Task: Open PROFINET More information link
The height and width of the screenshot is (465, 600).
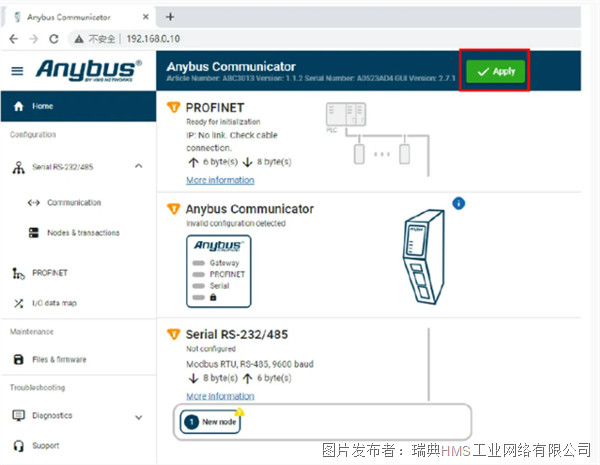Action: coord(220,180)
